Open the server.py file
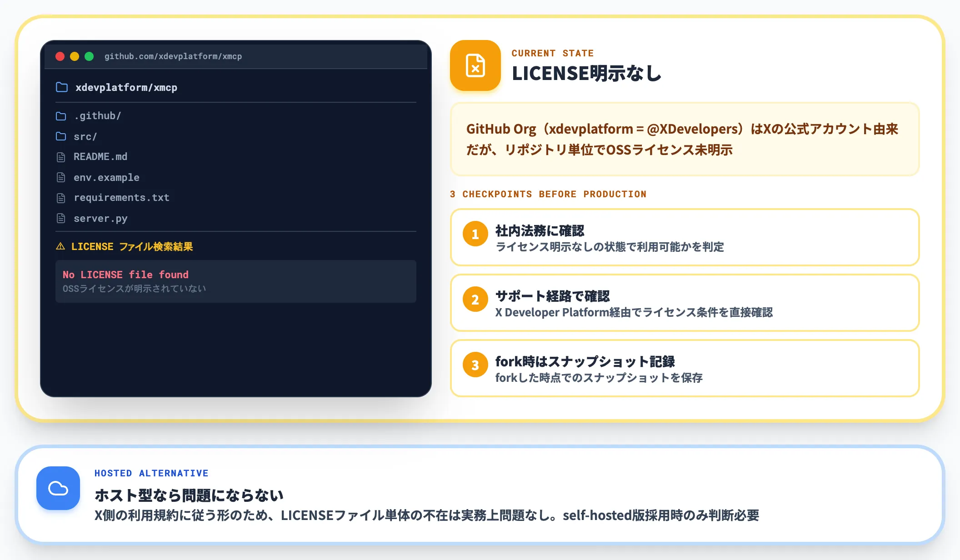This screenshot has width=960, height=560. pyautogui.click(x=236, y=218)
